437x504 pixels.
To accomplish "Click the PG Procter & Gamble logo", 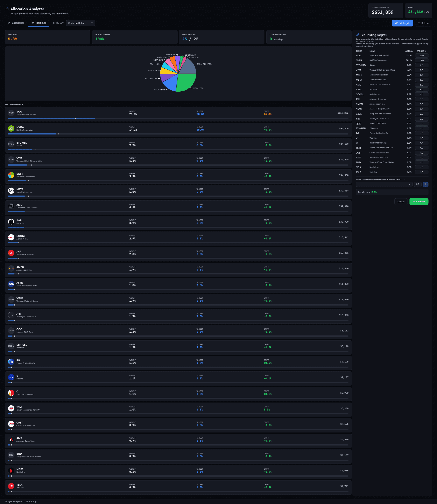I will point(11,362).
